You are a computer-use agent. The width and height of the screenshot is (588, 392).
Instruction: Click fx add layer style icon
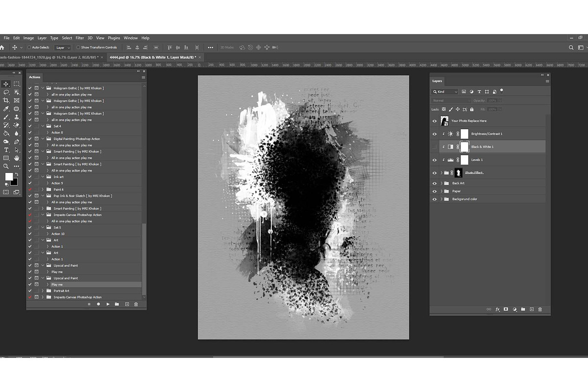pyautogui.click(x=498, y=310)
